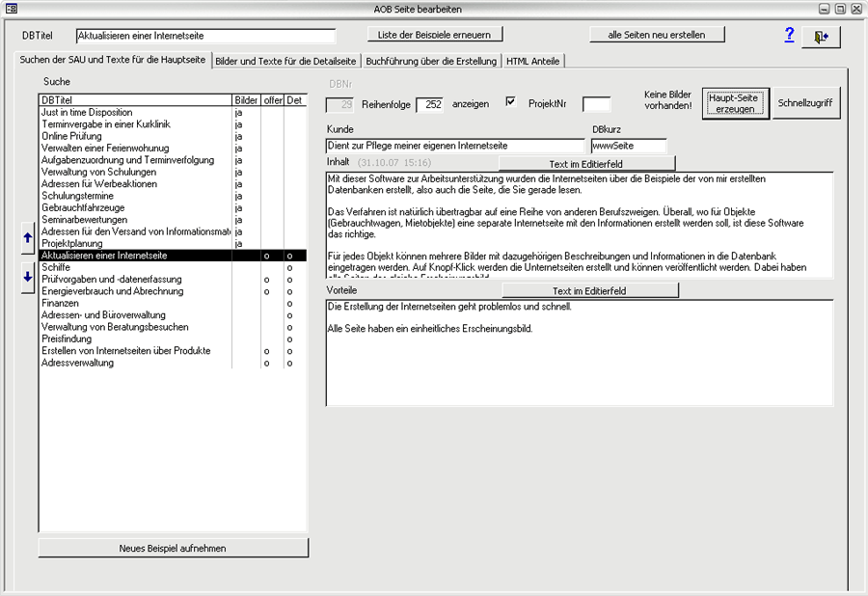Screen dimensions: 868x596
Task: Select list row Energieverbrauch und Abrechnung
Action: point(173,291)
